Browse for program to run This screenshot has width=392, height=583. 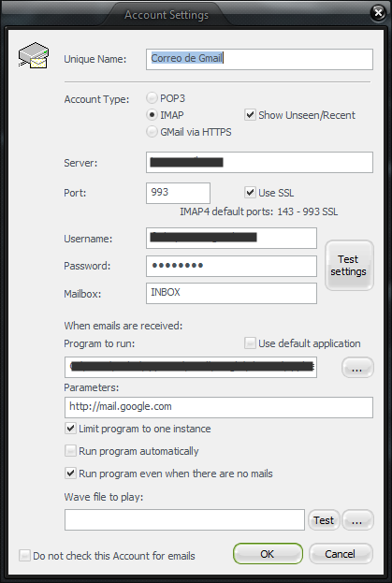[x=357, y=368]
